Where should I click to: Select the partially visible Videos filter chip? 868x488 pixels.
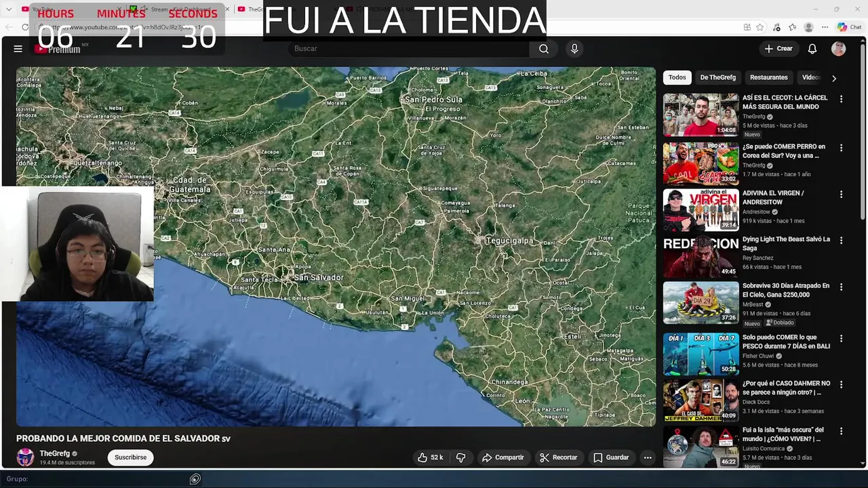click(x=811, y=77)
